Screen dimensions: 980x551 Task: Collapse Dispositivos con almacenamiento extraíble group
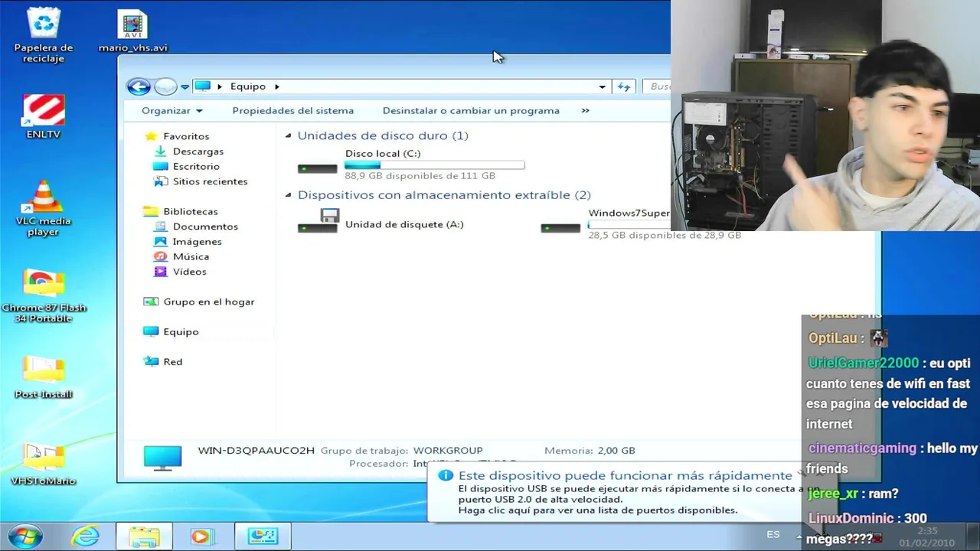pos(289,195)
